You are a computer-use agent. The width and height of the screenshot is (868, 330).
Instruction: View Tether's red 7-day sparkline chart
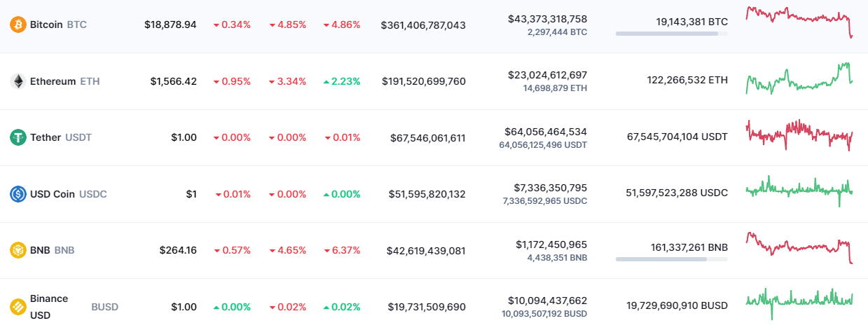(799, 135)
